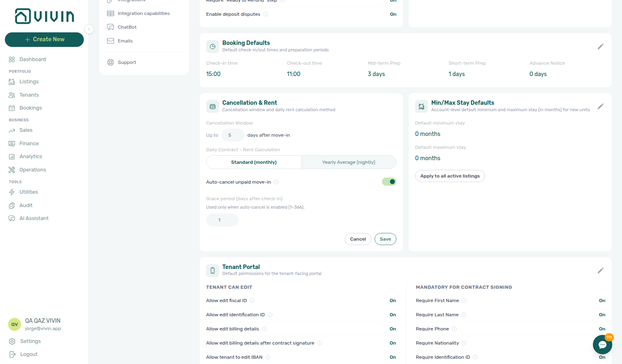Open Listings in sidebar
Image resolution: width=622 pixels, height=364 pixels.
[29, 82]
